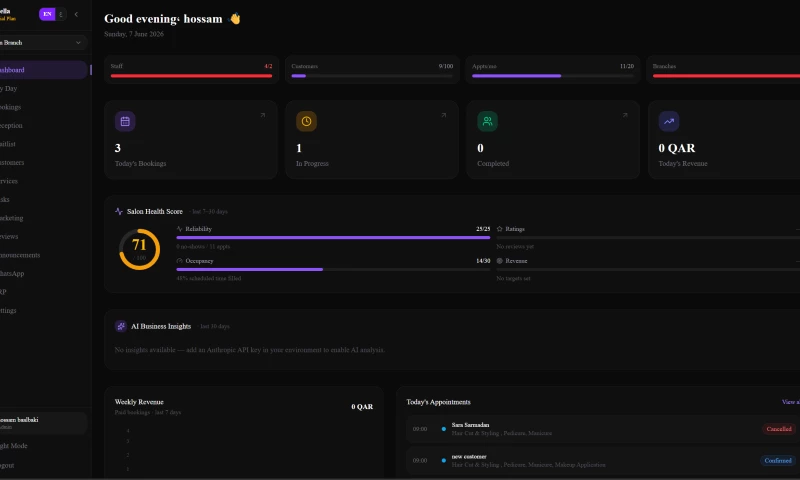Image resolution: width=800 pixels, height=480 pixels.
Task: Open the hossam user profile card
Action: click(x=43, y=423)
